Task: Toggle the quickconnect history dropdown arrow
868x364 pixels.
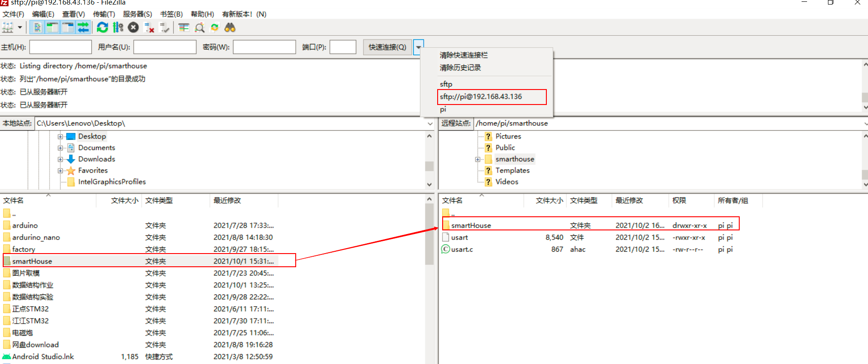Action: pyautogui.click(x=419, y=47)
